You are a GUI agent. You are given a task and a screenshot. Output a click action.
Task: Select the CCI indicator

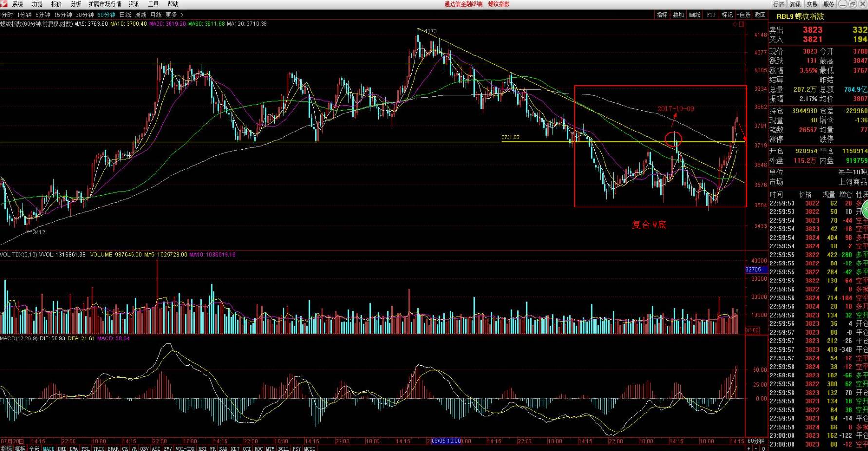pos(246,448)
